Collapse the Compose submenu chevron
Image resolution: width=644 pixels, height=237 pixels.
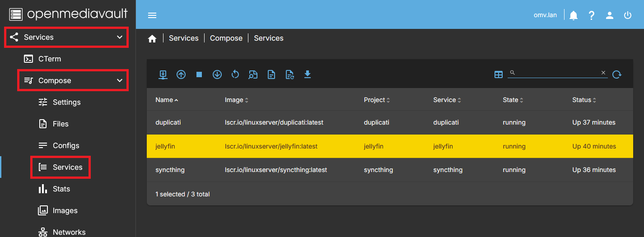click(x=120, y=80)
